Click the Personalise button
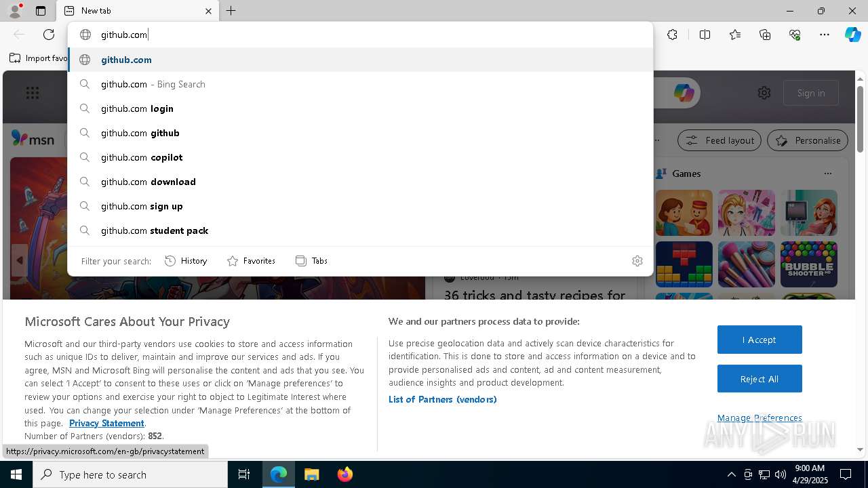The image size is (868, 488). tap(808, 140)
